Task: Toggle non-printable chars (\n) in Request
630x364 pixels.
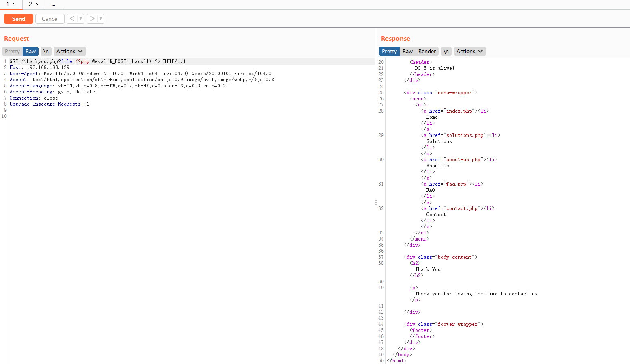Action: (46, 51)
